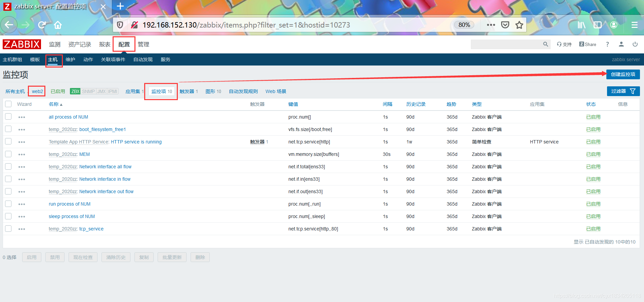Open the user profile icon
Viewport: 644px width, 302px height.
621,44
